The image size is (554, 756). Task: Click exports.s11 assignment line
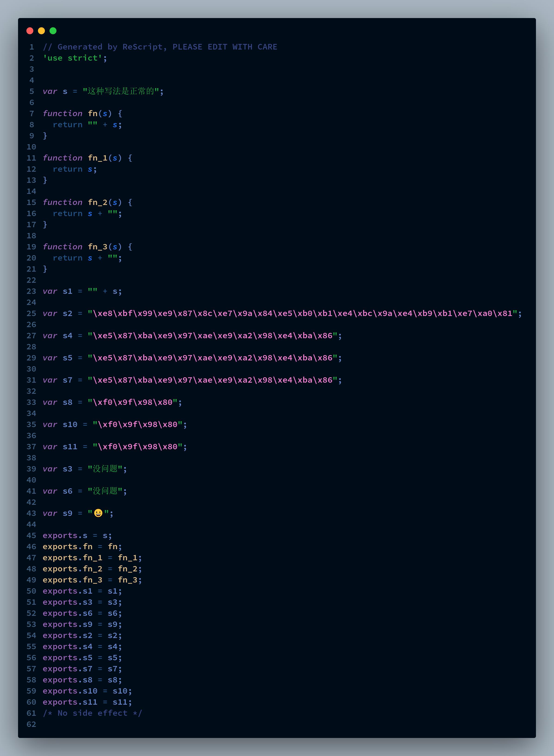[x=87, y=702]
